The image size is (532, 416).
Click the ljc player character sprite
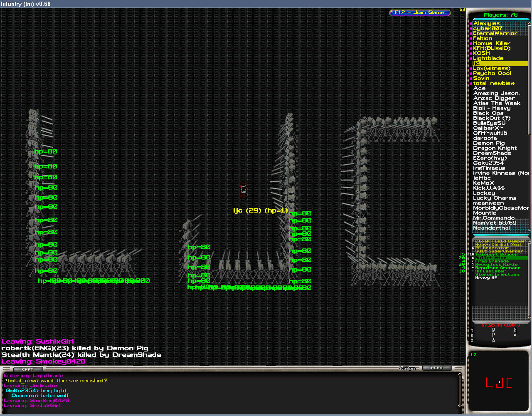coord(243,191)
